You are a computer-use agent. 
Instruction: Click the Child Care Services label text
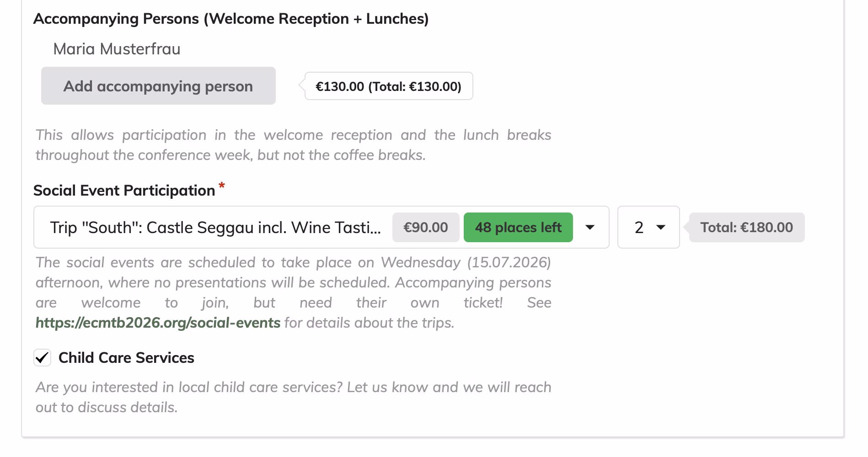pyautogui.click(x=126, y=358)
